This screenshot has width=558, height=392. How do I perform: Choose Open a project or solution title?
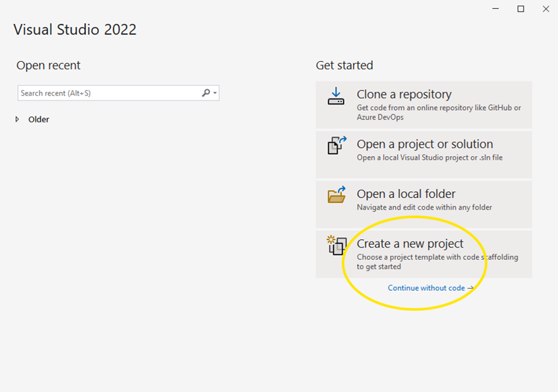tap(425, 144)
